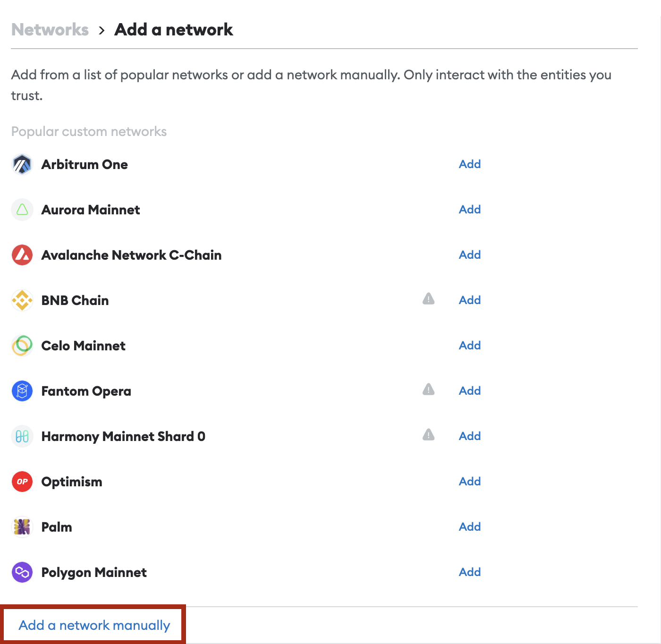Click the Avalanche Network C-Chain logo

click(x=22, y=255)
